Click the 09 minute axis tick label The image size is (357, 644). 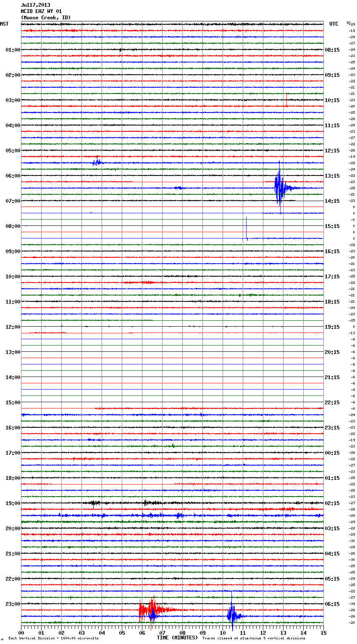pos(203,633)
